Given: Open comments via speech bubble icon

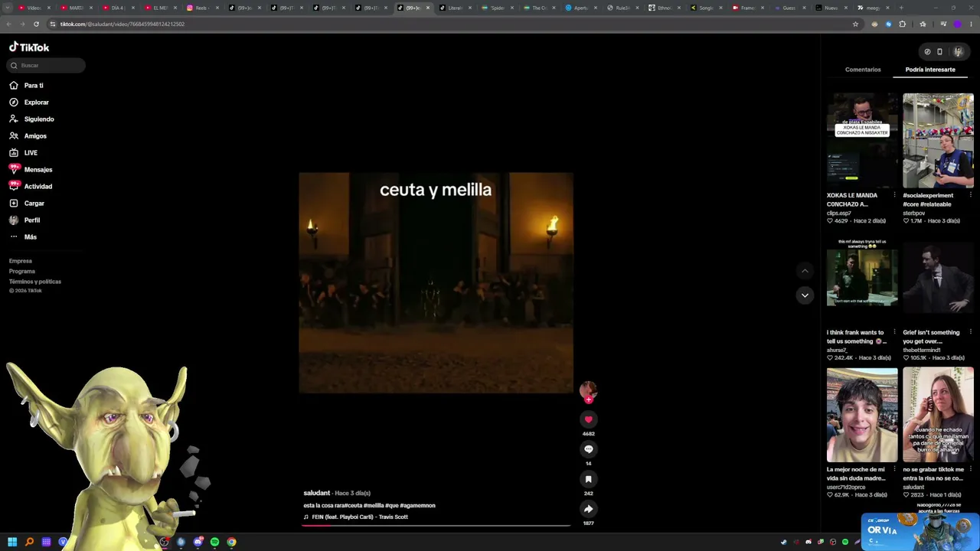Looking at the screenshot, I should (588, 449).
